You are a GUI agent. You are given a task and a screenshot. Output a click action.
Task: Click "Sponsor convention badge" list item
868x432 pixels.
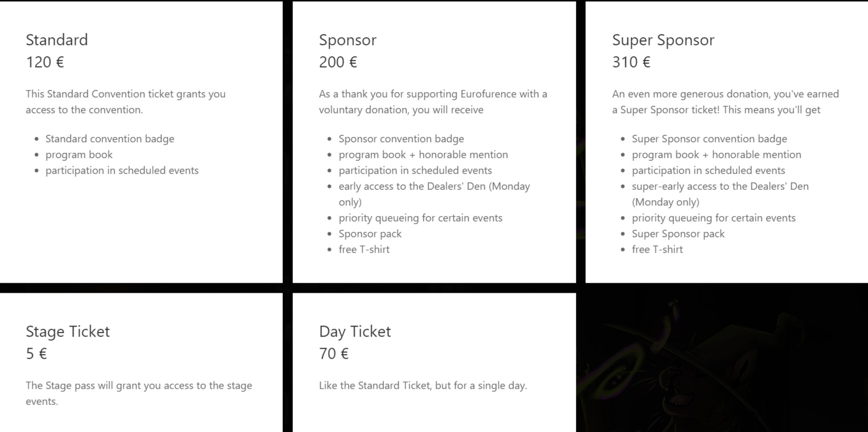(402, 139)
